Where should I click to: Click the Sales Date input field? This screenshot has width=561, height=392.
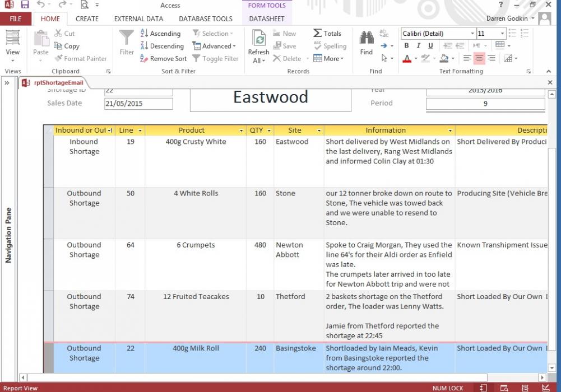138,104
